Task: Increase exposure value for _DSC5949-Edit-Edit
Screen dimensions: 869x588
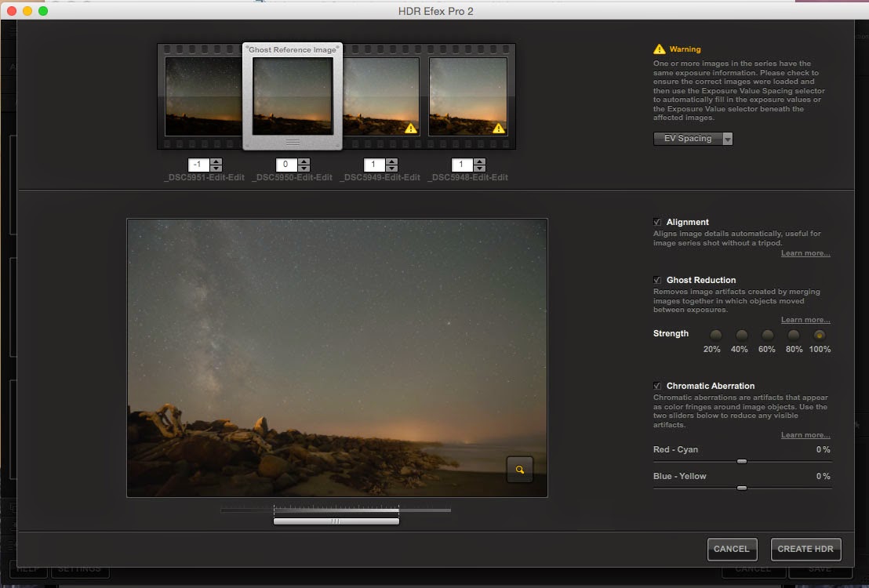Action: click(x=392, y=162)
